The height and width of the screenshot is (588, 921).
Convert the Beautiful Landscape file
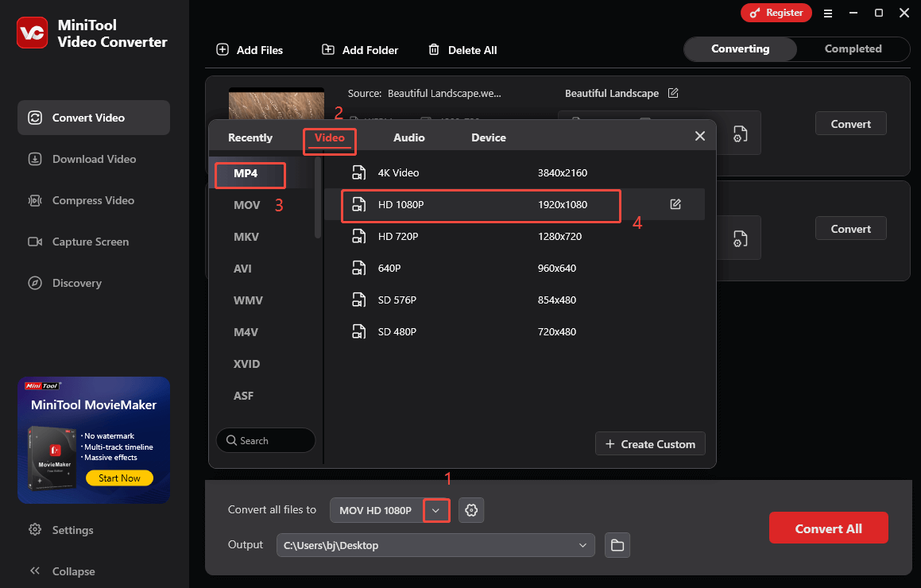(x=850, y=124)
